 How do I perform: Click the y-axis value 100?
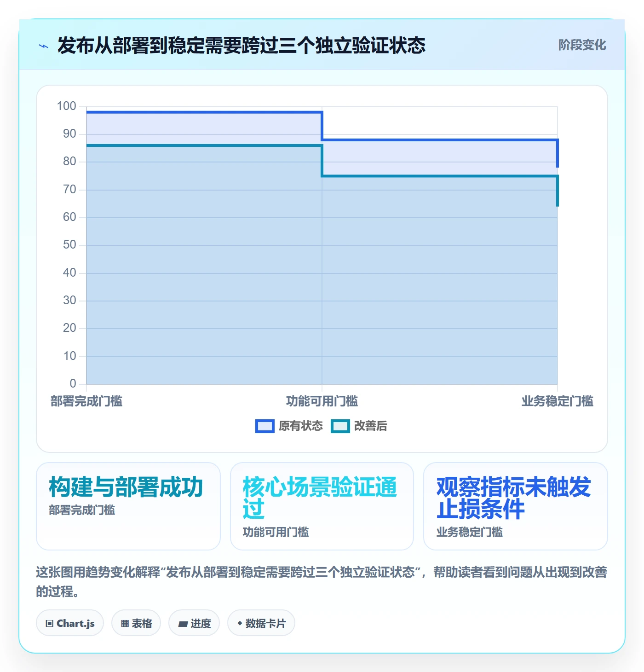pos(66,106)
